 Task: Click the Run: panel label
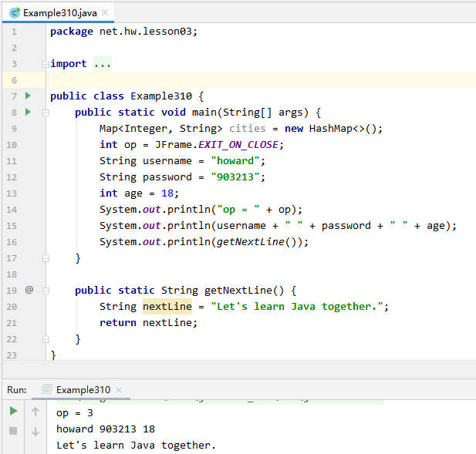[17, 390]
